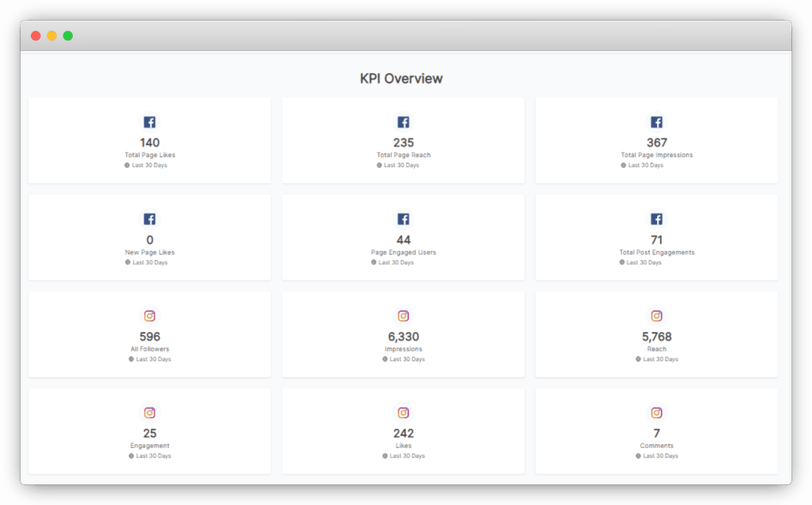Click Last 30 Days under Page Engaged Users

coord(395,262)
